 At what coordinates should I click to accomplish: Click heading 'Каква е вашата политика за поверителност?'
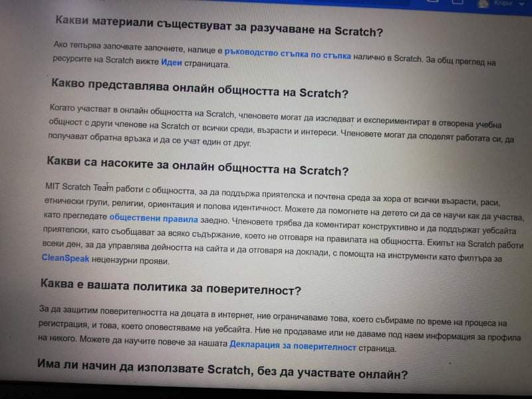(171, 287)
